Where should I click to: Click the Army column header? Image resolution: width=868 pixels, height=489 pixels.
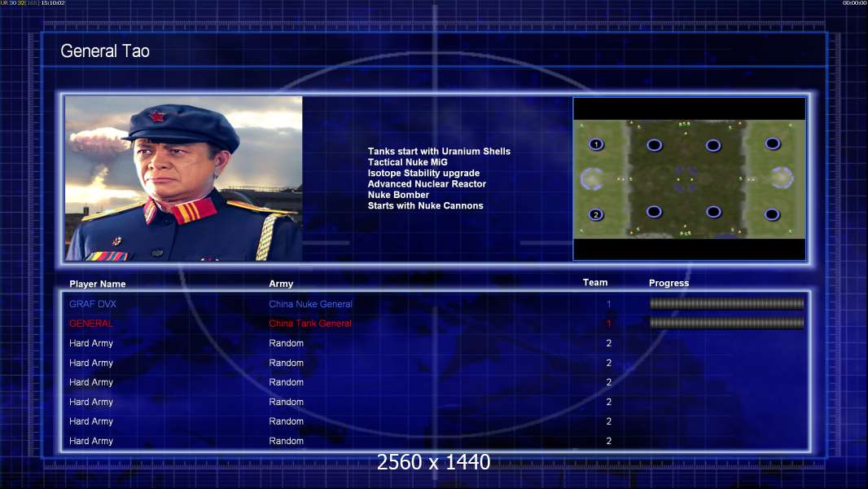coord(281,284)
